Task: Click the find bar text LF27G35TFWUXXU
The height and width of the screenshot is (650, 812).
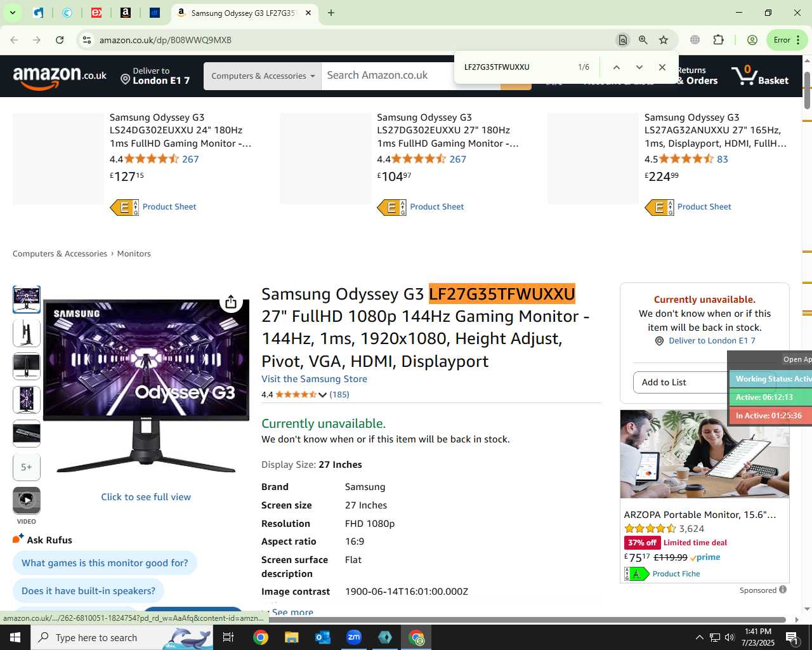Action: pos(497,67)
